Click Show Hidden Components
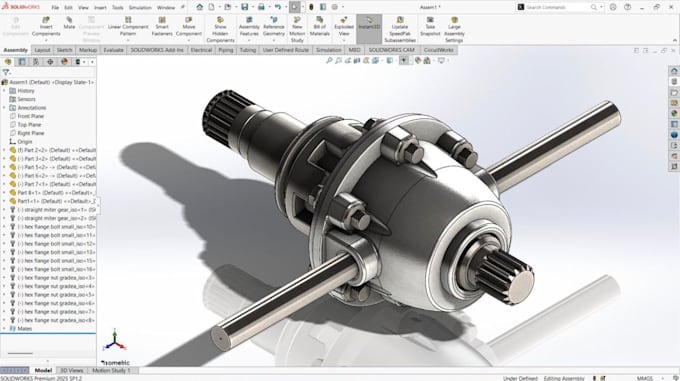Screen dimensions: 680x381 tap(220, 29)
